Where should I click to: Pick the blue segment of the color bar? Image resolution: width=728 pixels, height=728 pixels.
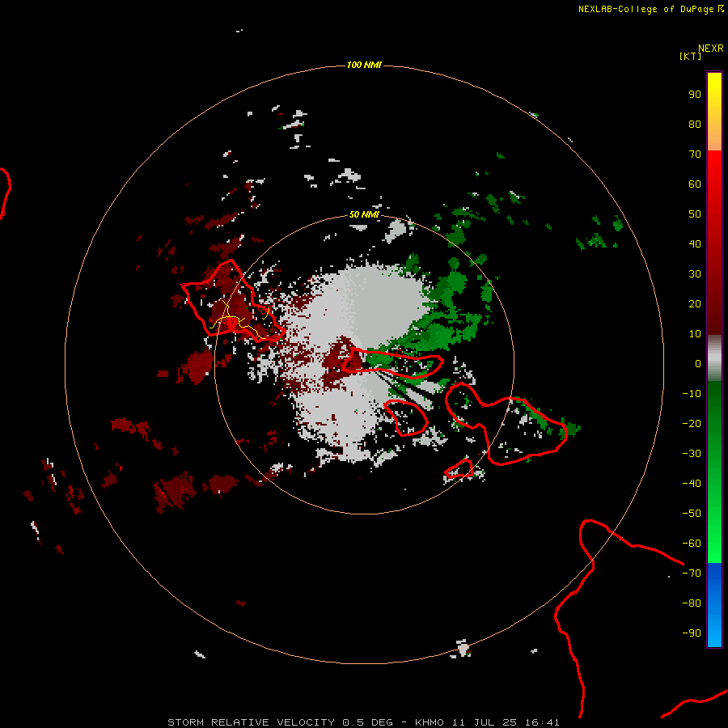pyautogui.click(x=714, y=605)
